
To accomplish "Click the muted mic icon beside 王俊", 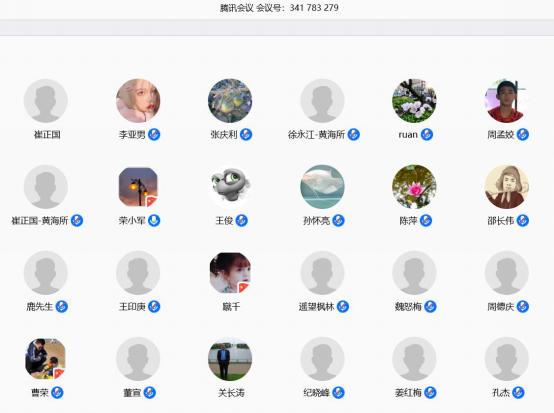I will (x=242, y=220).
